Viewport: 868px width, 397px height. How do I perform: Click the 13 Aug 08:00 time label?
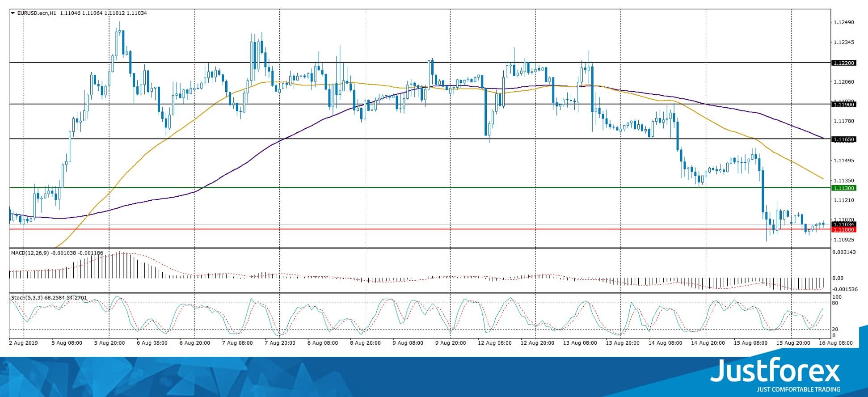click(x=579, y=343)
